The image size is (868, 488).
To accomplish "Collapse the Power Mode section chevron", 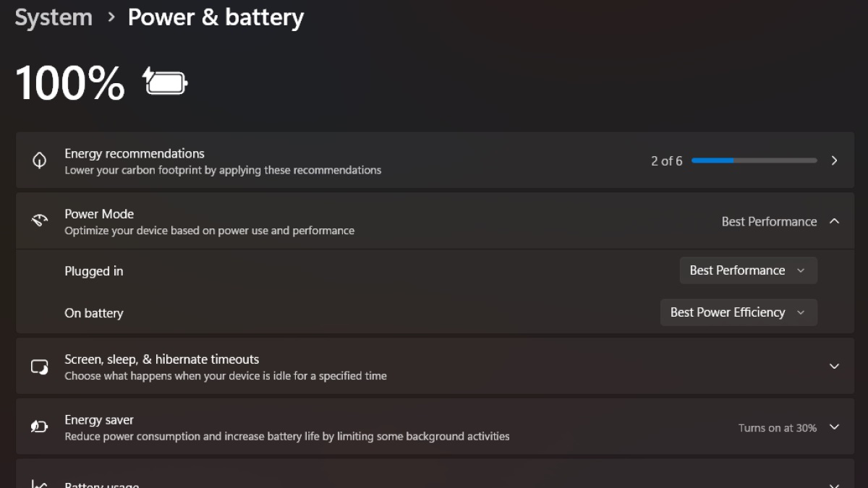I will (834, 221).
